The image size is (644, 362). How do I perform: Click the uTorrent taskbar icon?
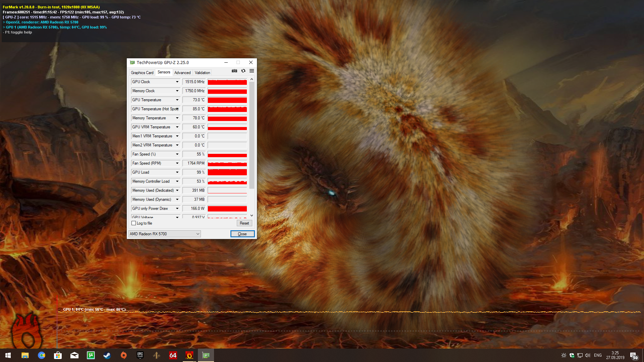coord(91,355)
